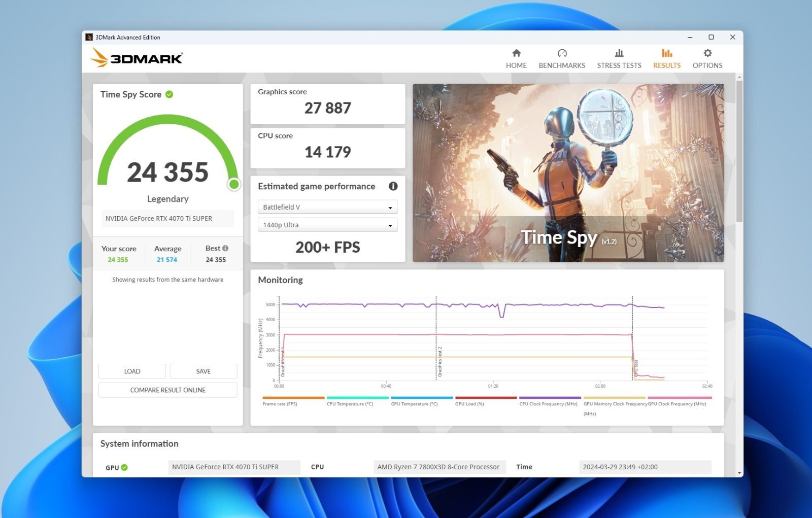
Task: Click Showing results from the same hardware
Action: coord(168,280)
